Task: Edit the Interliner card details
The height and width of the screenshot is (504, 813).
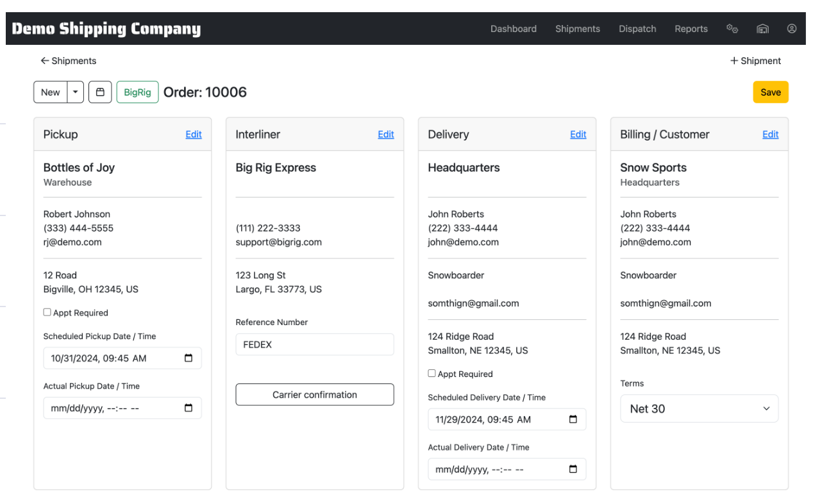Action: click(385, 135)
